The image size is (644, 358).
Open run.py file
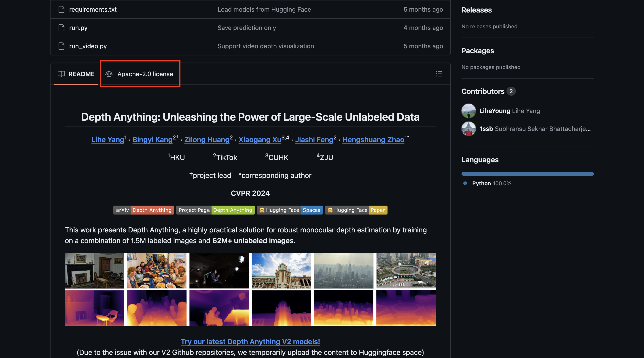click(78, 28)
